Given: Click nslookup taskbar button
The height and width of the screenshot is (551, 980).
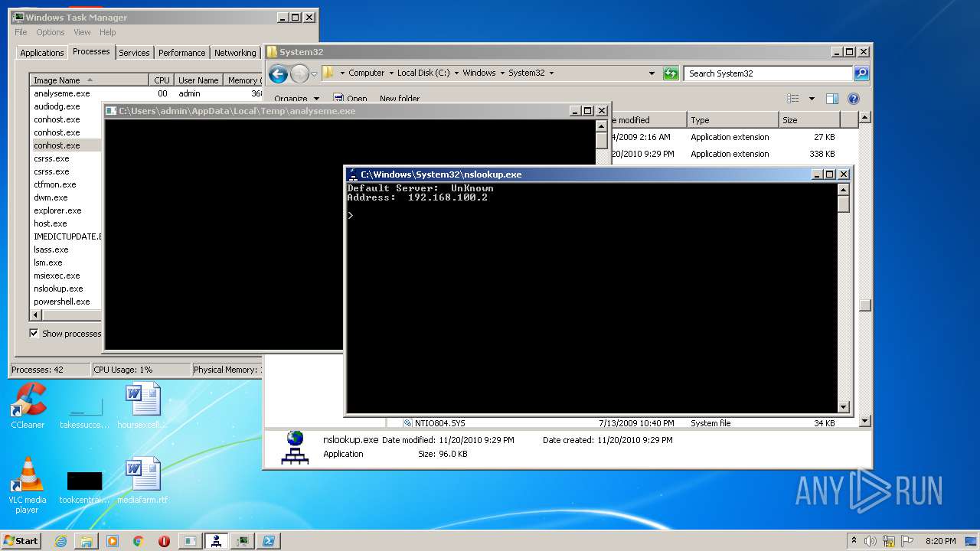Looking at the screenshot, I should (216, 541).
